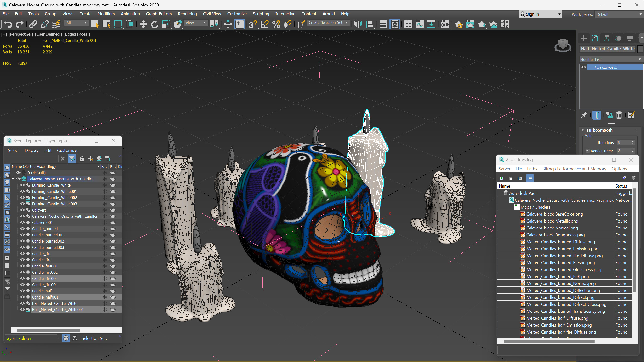Click the Iterations spinner arrows

pyautogui.click(x=633, y=142)
